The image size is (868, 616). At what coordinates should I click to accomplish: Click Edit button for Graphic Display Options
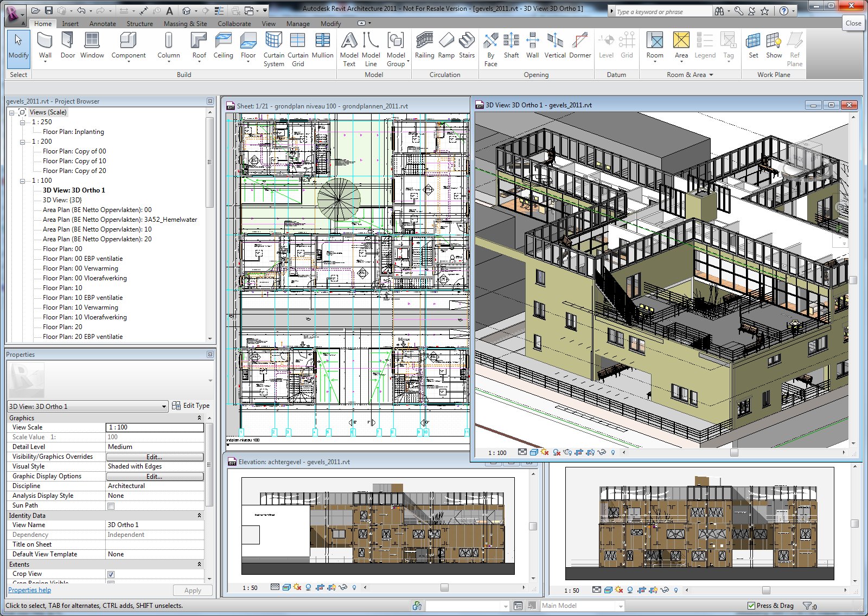coord(155,476)
